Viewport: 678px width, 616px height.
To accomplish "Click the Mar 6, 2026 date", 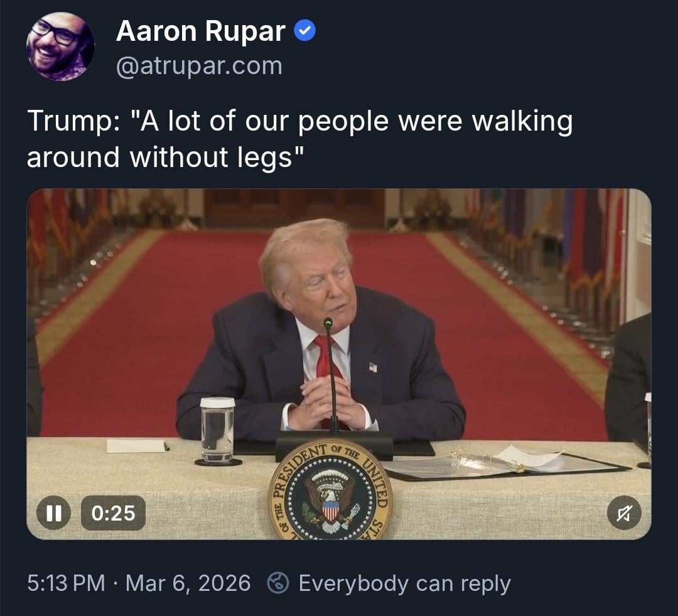I will tap(188, 583).
